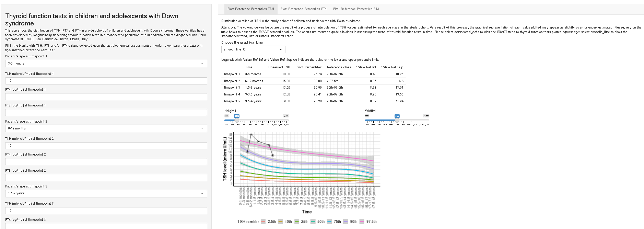
Task: Click the highest star marker on plot
Action: [x=251, y=135]
